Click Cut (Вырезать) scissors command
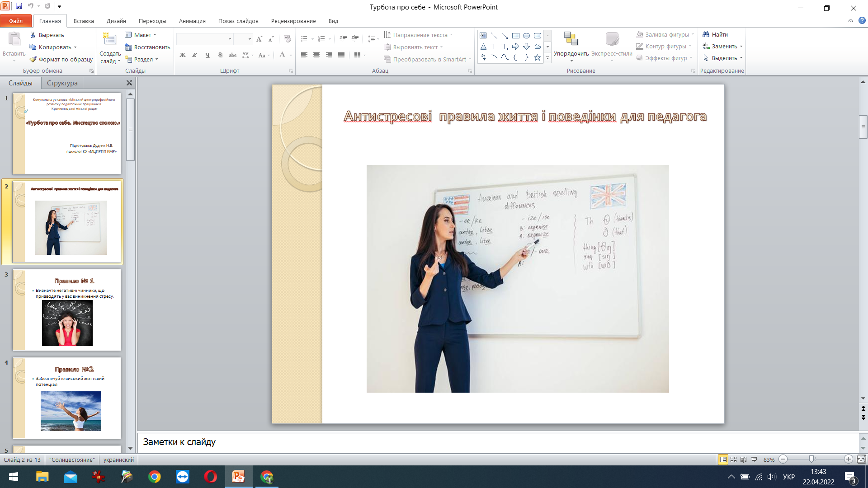Viewport: 868px width, 488px height. [47, 35]
